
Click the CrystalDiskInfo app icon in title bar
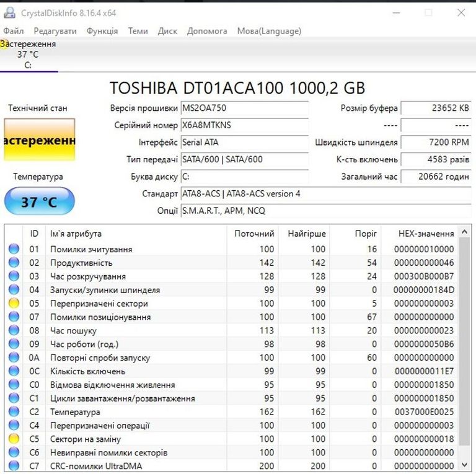(9, 13)
